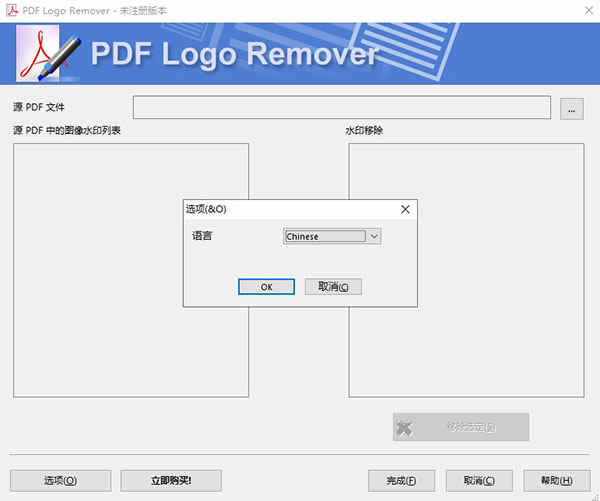Screen dimensions: 600x501
Task: Click OK in the options dialog
Action: (x=266, y=287)
